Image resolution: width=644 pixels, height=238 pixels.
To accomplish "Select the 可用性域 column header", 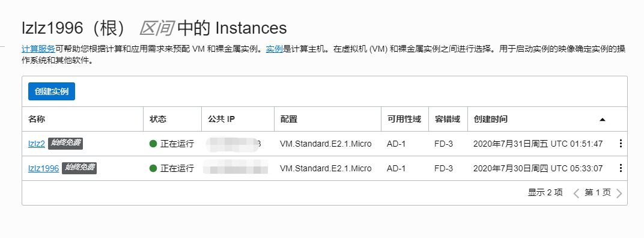I will (x=404, y=119).
